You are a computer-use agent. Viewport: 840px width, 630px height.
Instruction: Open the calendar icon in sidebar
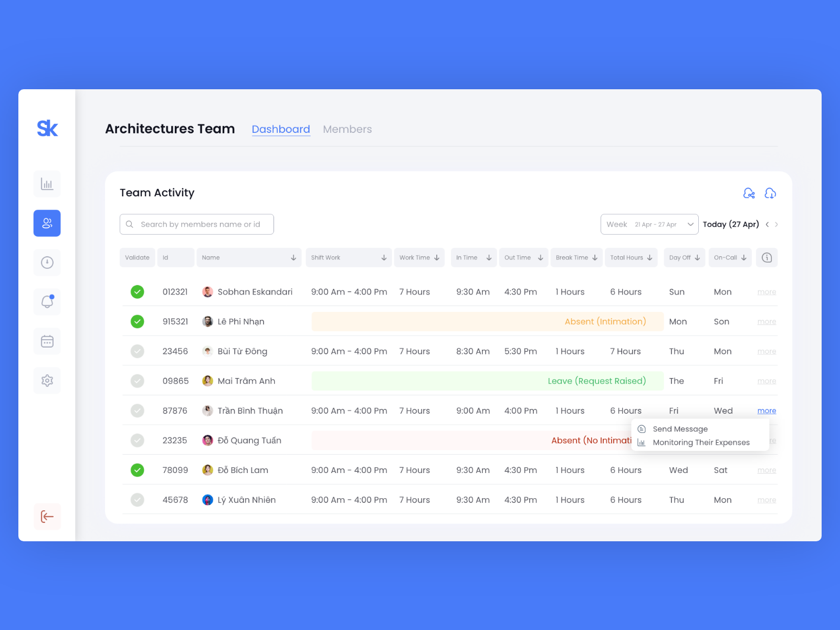47,341
